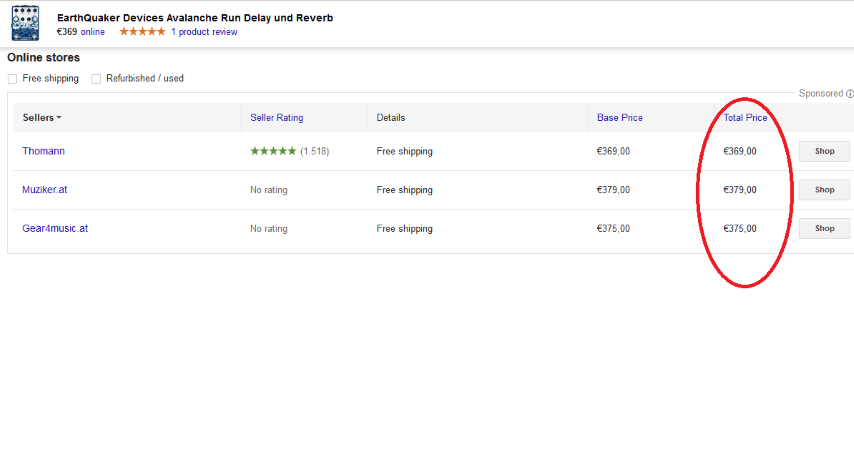Click the Details column header

point(391,118)
